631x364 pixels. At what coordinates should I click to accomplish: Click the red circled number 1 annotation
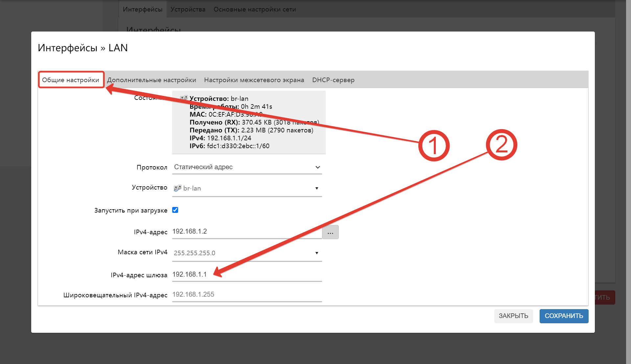(x=433, y=146)
